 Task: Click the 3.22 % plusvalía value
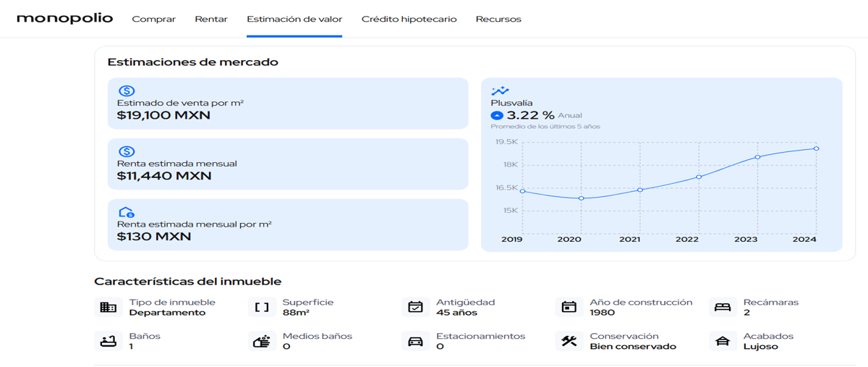click(x=530, y=115)
